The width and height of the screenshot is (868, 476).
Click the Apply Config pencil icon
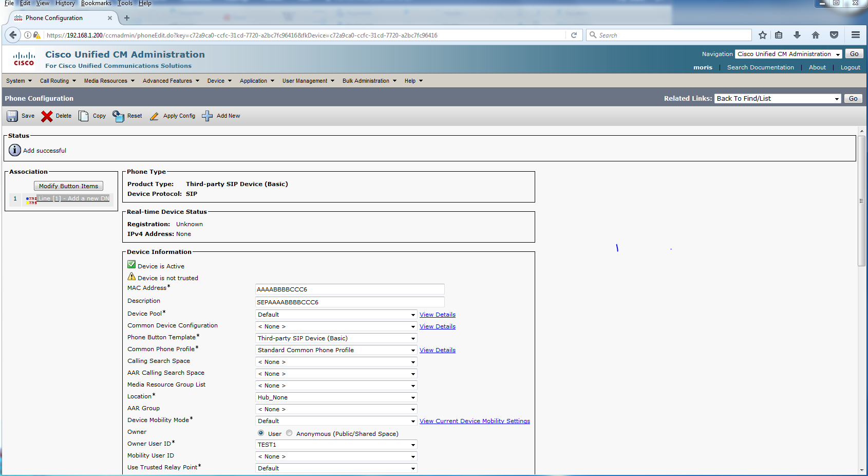(x=154, y=116)
